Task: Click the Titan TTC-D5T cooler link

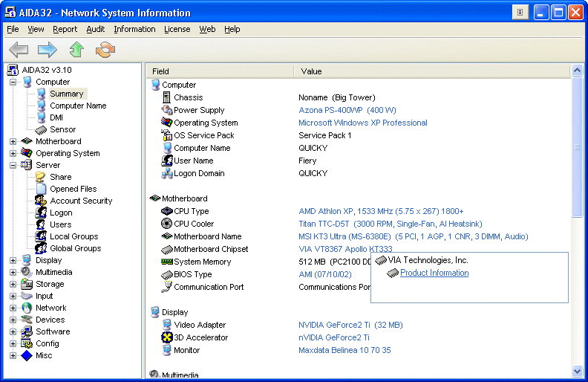Action: click(x=391, y=224)
